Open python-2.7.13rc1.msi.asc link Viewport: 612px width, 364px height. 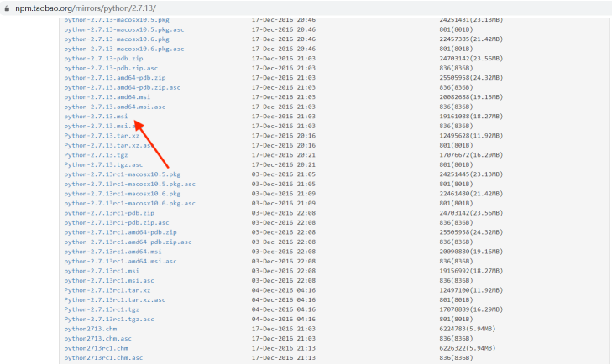(x=109, y=280)
